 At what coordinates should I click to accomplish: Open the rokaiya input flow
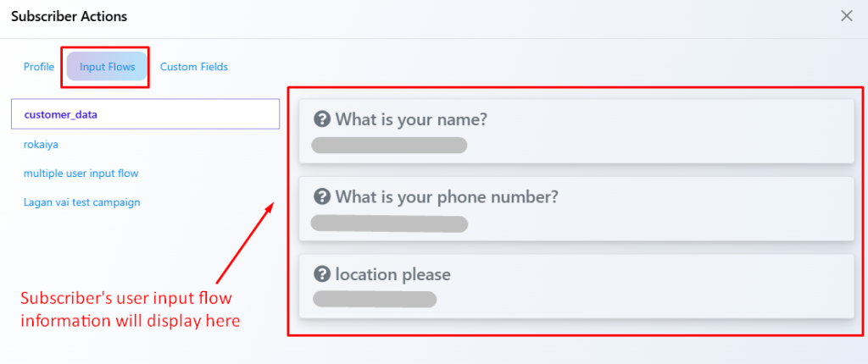tap(42, 144)
